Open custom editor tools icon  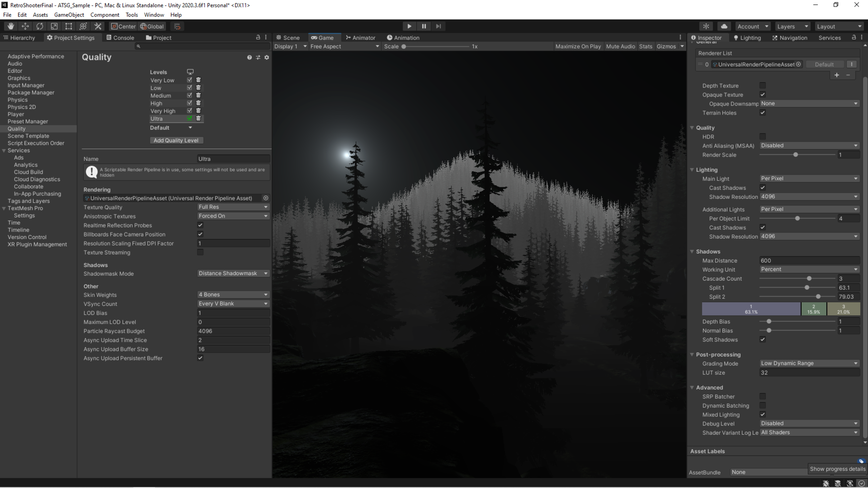tap(98, 26)
